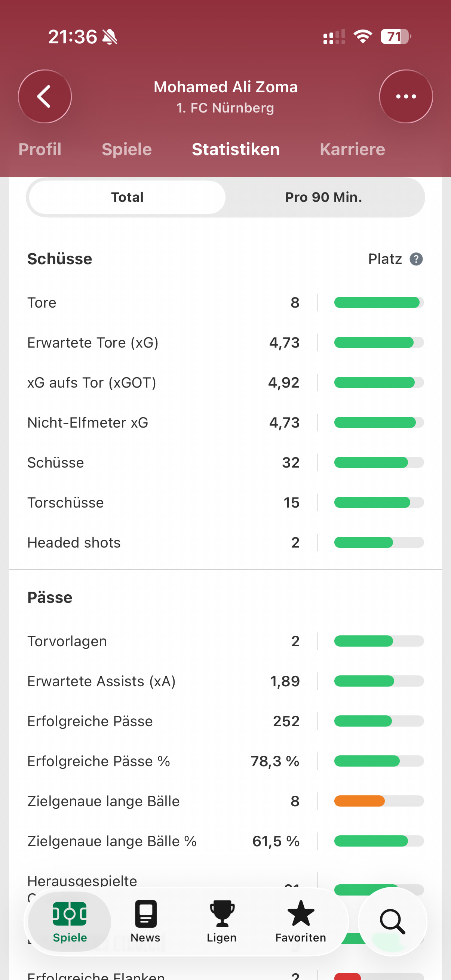Tap the back arrow button

[x=45, y=96]
